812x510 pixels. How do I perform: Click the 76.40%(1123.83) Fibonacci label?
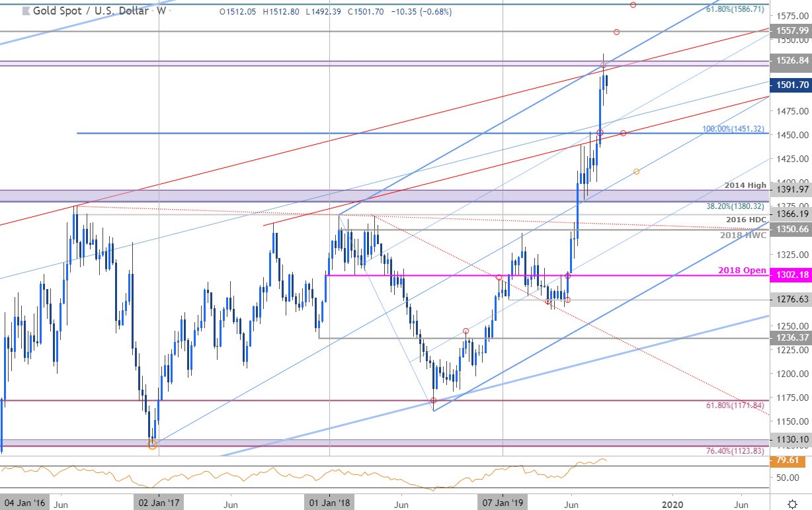[734, 451]
